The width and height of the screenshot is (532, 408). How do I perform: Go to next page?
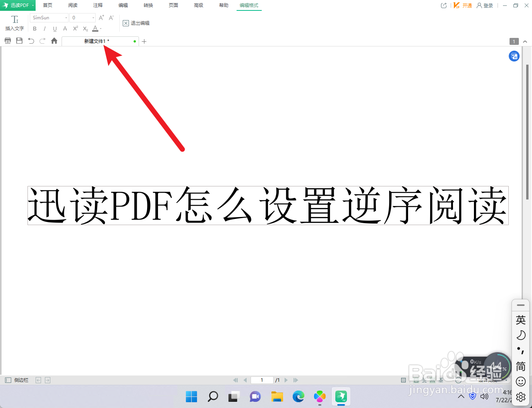click(286, 380)
